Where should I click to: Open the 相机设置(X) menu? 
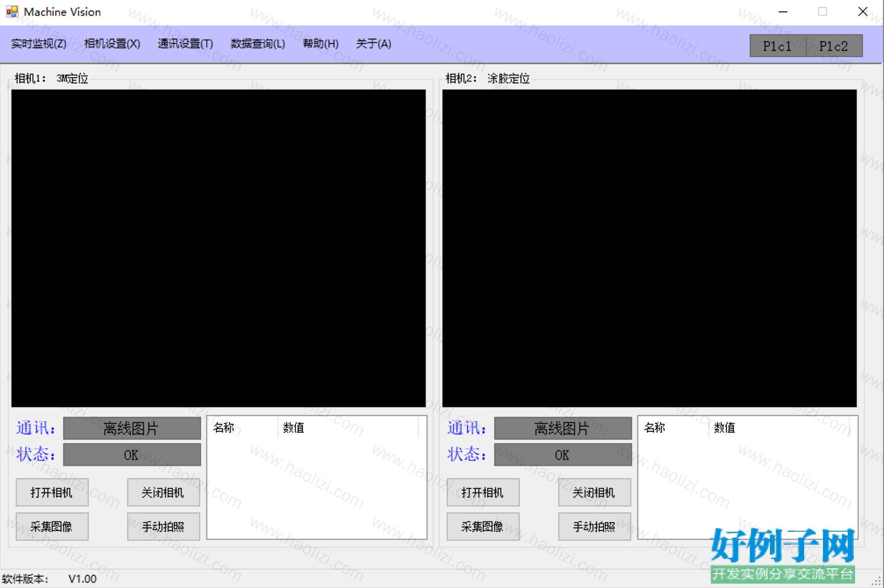click(x=112, y=44)
